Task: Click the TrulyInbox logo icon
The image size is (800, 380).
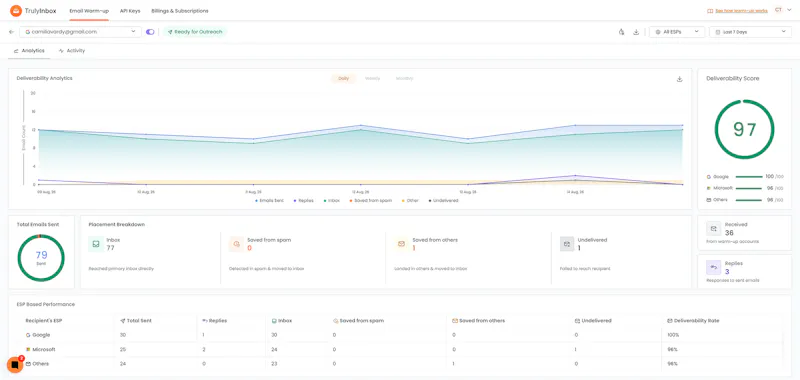Action: (x=16, y=10)
